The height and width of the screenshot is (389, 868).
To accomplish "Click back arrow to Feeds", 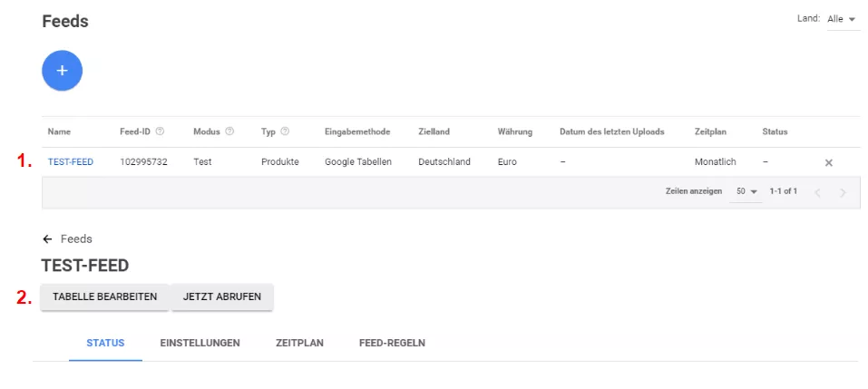I will coord(47,239).
